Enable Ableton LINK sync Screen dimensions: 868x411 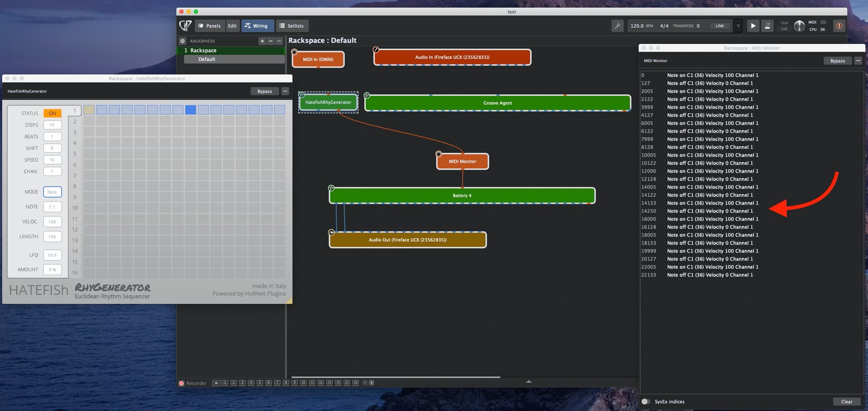(719, 26)
